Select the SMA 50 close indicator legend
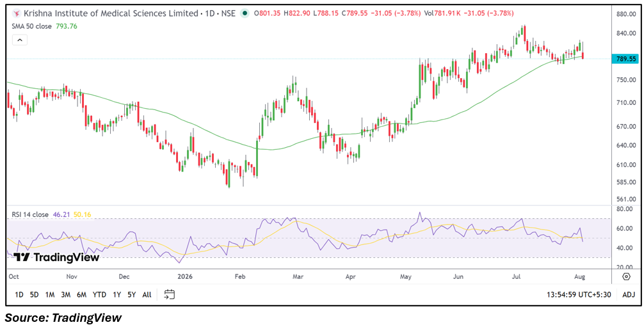Viewport: 644px width, 325px height. 32,26
